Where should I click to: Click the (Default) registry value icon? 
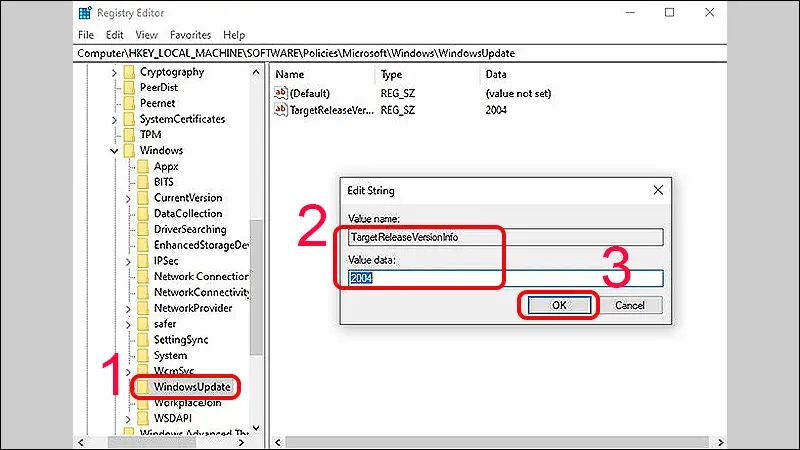click(282, 92)
